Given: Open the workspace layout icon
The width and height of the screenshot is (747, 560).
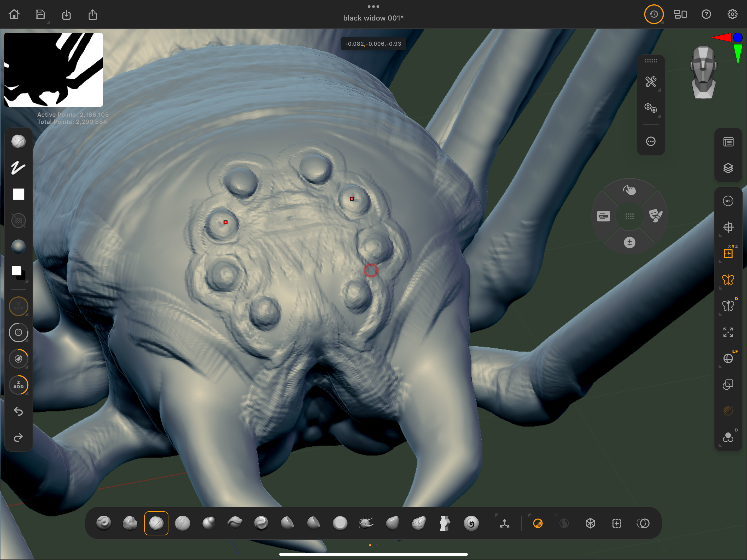Looking at the screenshot, I should [x=680, y=14].
